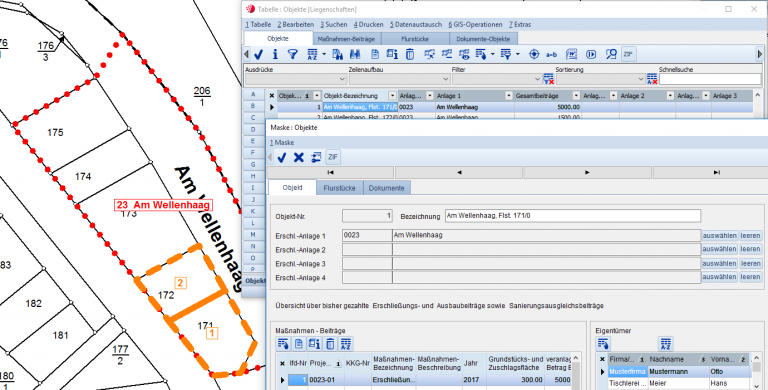Open the Gesamtbeiträge column header dropdown arrow
Viewport: 768px width, 390px height.
point(576,96)
